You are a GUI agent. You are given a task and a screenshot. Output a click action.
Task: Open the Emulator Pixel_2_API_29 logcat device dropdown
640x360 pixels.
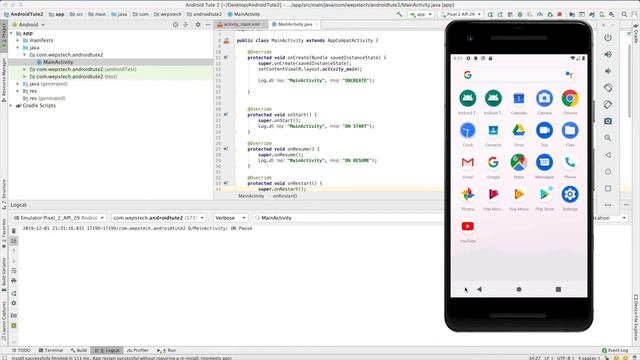click(x=59, y=218)
